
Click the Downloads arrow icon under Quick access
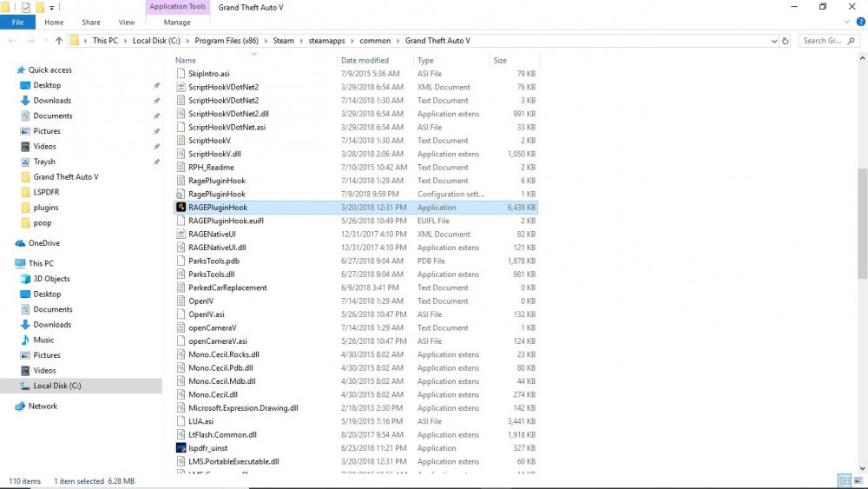[x=25, y=100]
